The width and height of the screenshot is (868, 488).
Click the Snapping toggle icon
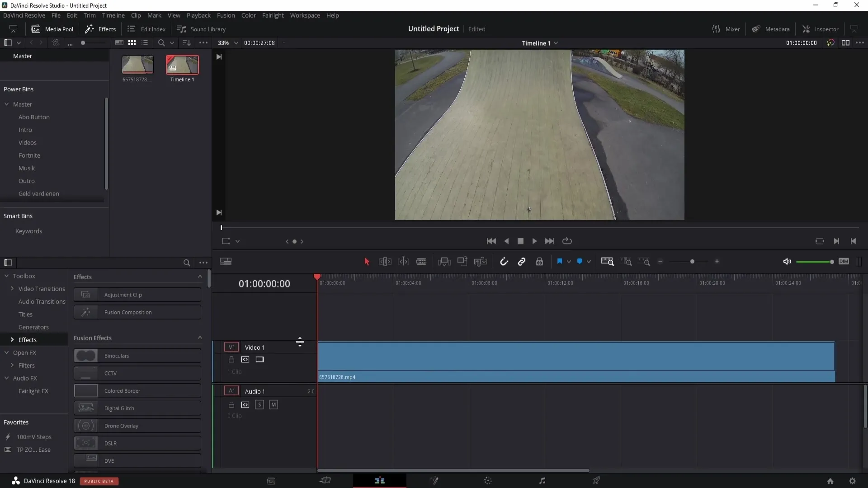pyautogui.click(x=504, y=262)
